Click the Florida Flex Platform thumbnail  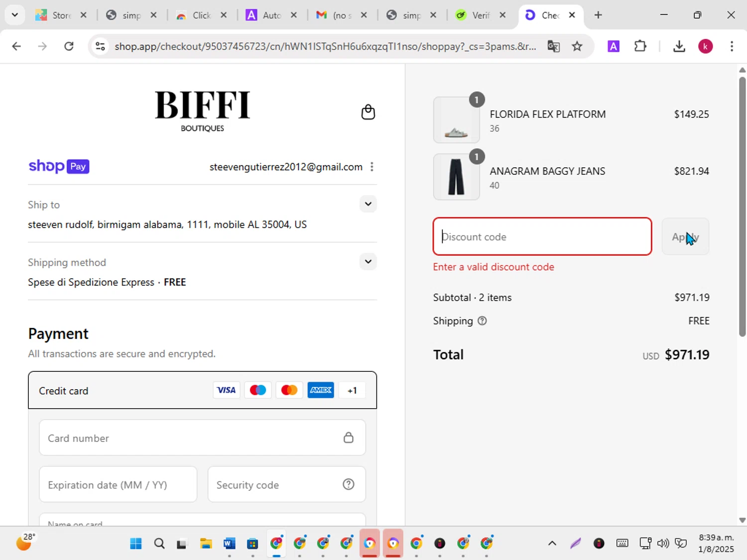click(x=456, y=120)
